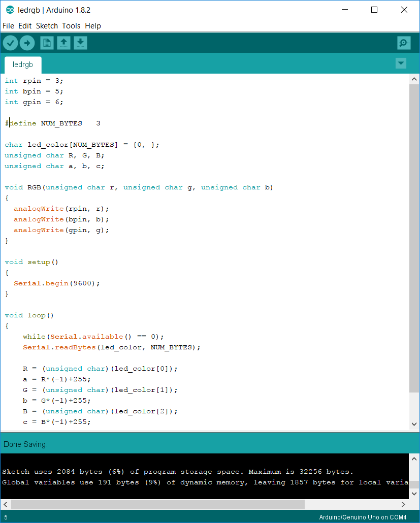Open the Edit menu
Viewport: 420px width, 523px height.
pyautogui.click(x=25, y=26)
